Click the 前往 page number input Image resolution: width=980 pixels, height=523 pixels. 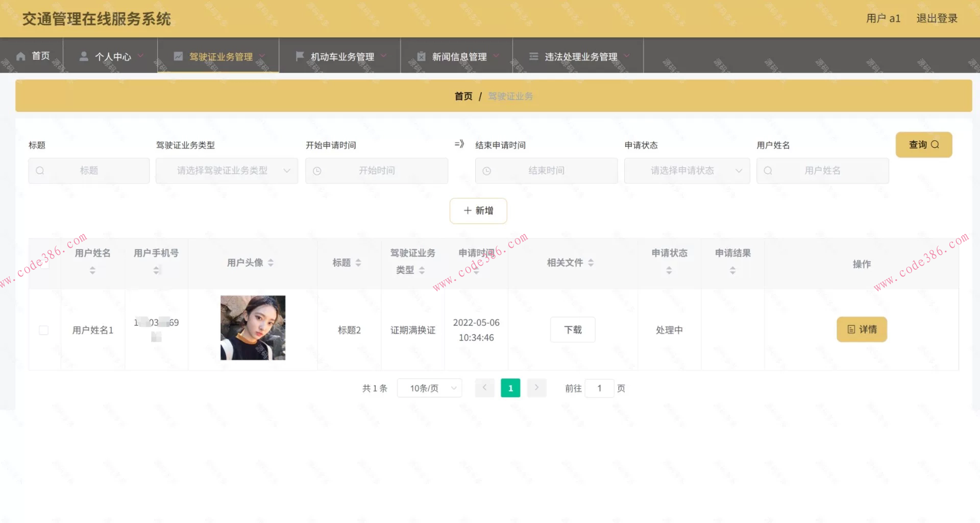[599, 388]
